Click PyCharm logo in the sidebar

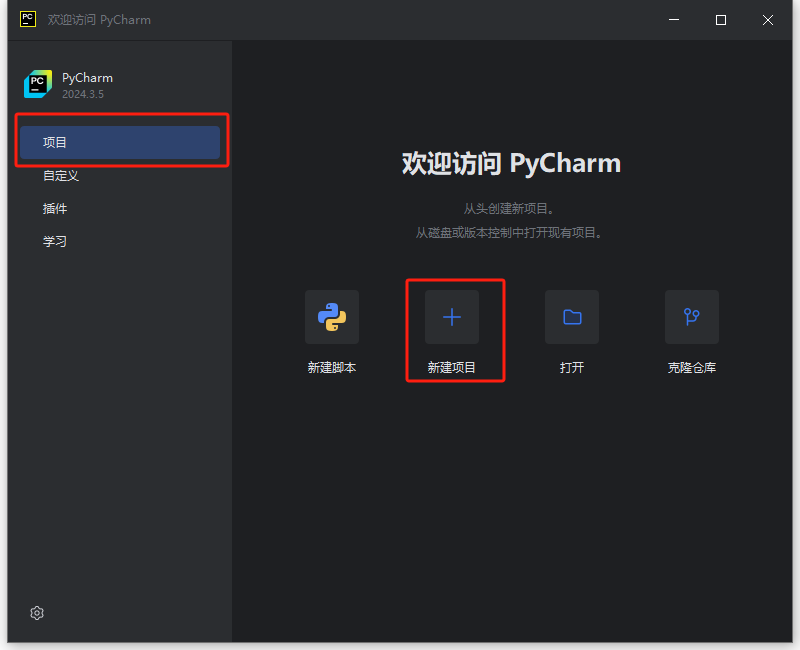pyautogui.click(x=38, y=84)
